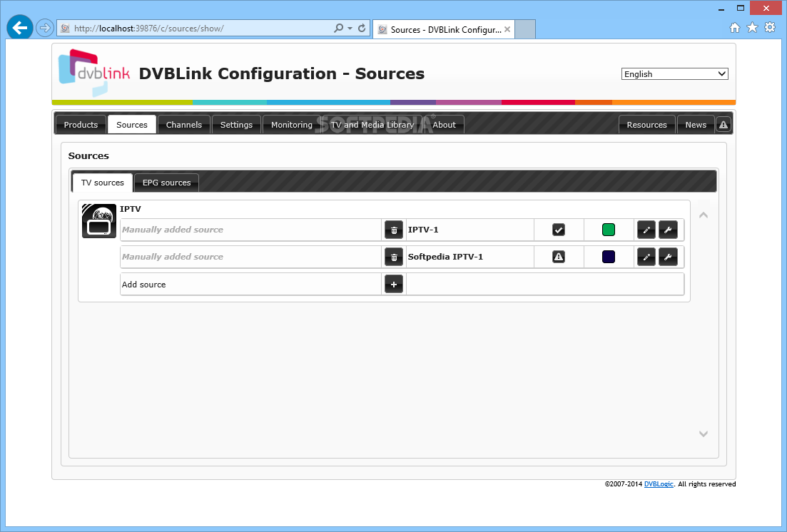The height and width of the screenshot is (532, 787).
Task: Go back with browser back arrow
Action: click(x=20, y=28)
